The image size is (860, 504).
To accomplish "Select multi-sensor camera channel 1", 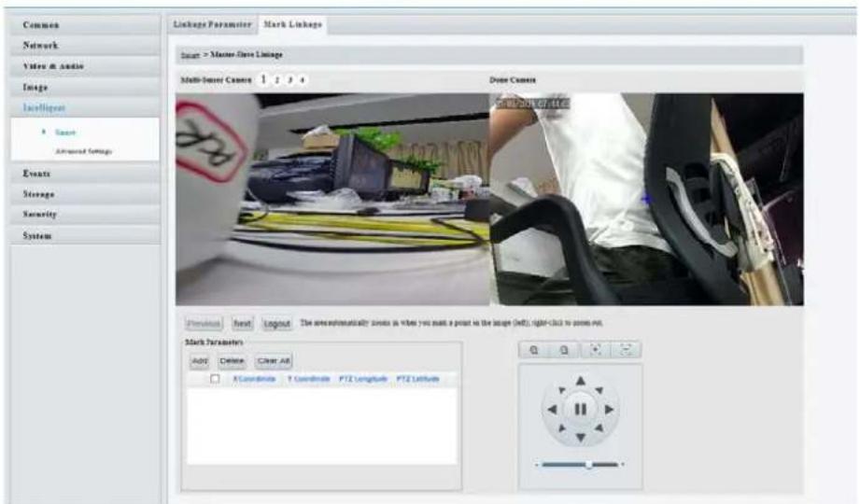I will coord(263,79).
